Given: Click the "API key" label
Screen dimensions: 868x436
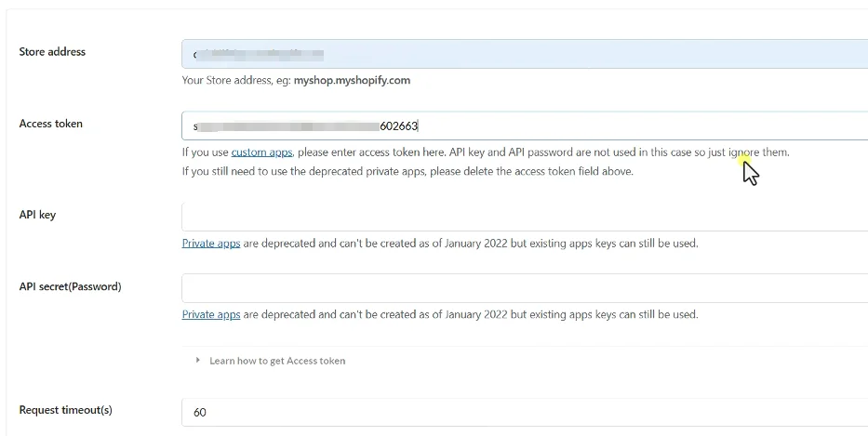Looking at the screenshot, I should pos(37,215).
